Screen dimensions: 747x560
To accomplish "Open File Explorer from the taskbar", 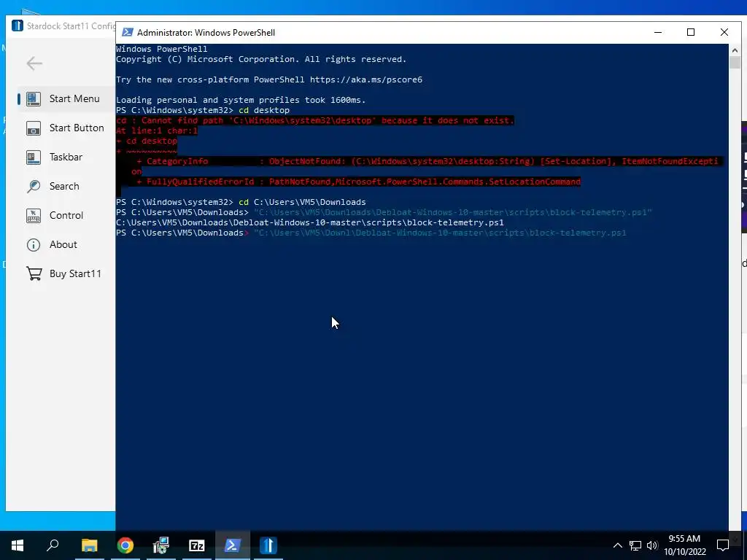I will (89, 545).
